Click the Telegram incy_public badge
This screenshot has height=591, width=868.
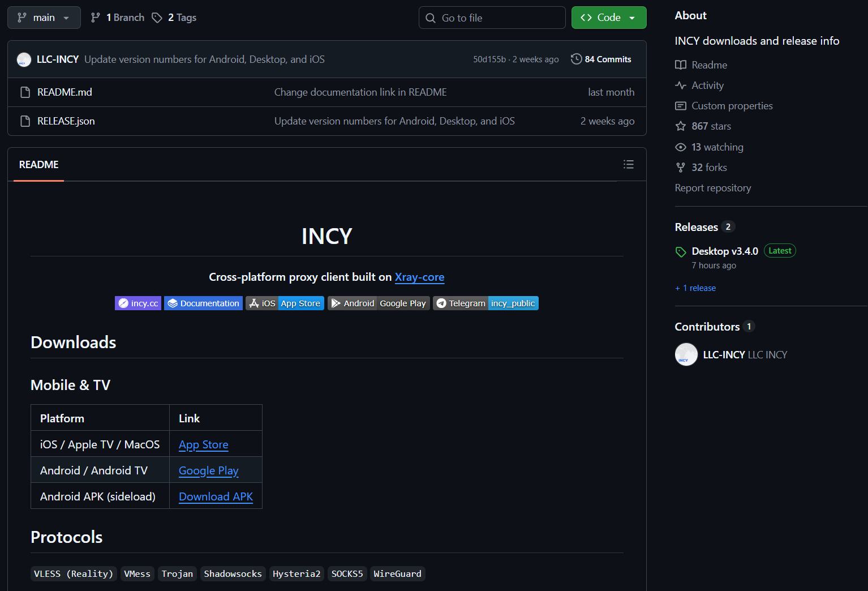coord(485,303)
